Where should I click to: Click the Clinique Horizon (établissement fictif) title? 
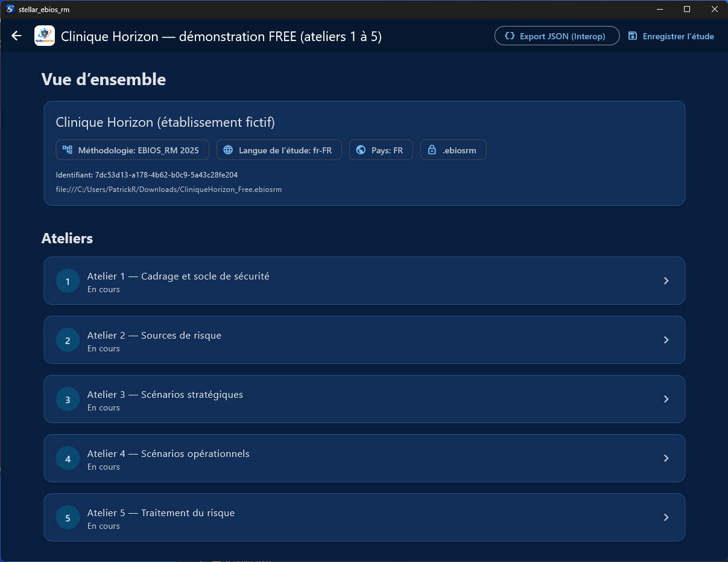(165, 123)
